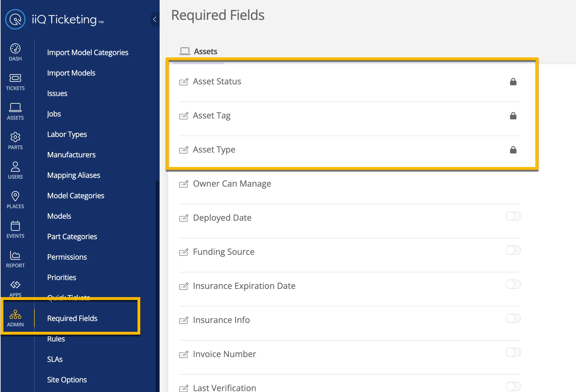The height and width of the screenshot is (392, 576).
Task: Collapse the sidebar with the chevron
Action: pyautogui.click(x=155, y=19)
